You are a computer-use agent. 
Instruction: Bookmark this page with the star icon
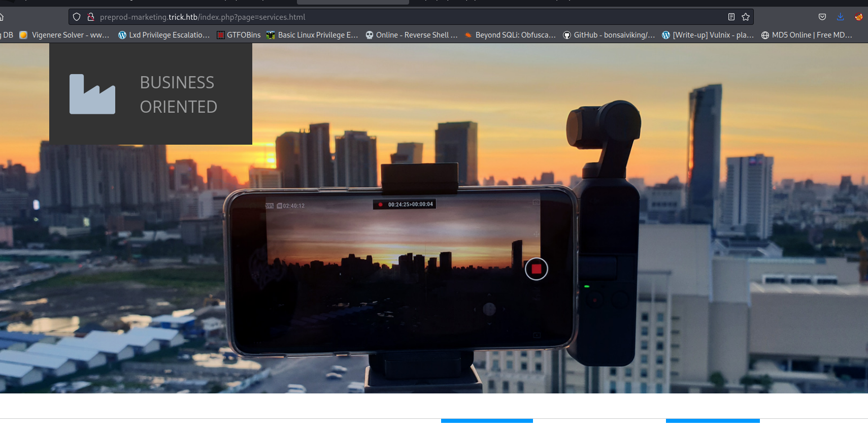[745, 17]
